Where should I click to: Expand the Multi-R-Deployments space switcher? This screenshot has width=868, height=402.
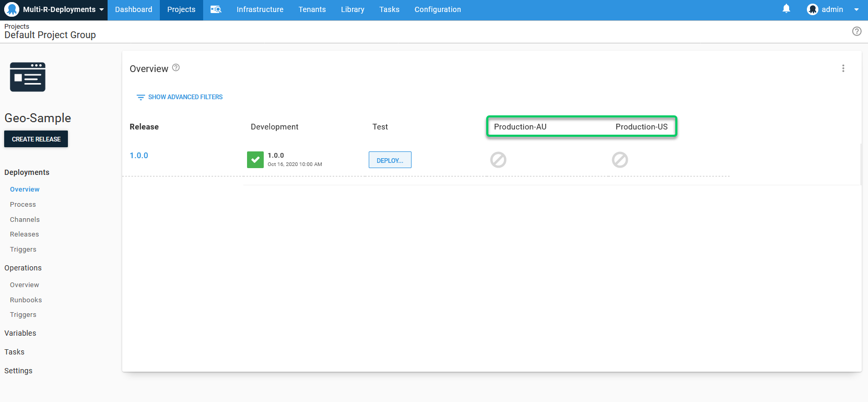pos(54,10)
